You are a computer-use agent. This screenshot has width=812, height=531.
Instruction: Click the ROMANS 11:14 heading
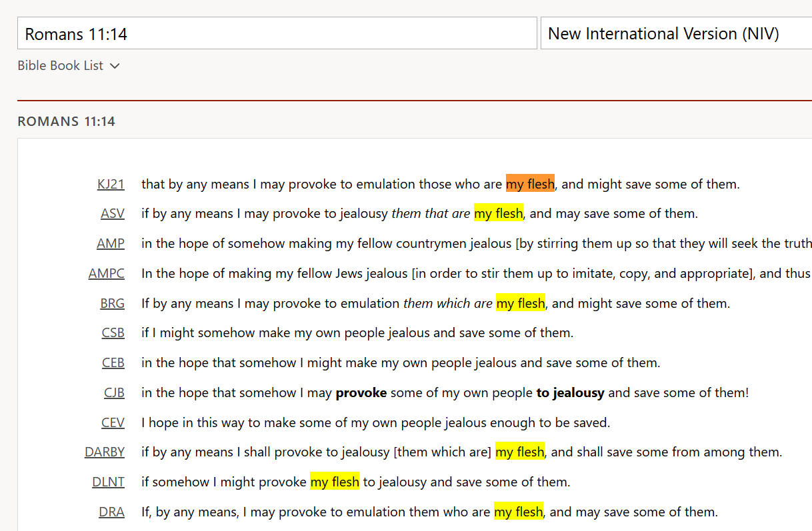click(66, 121)
